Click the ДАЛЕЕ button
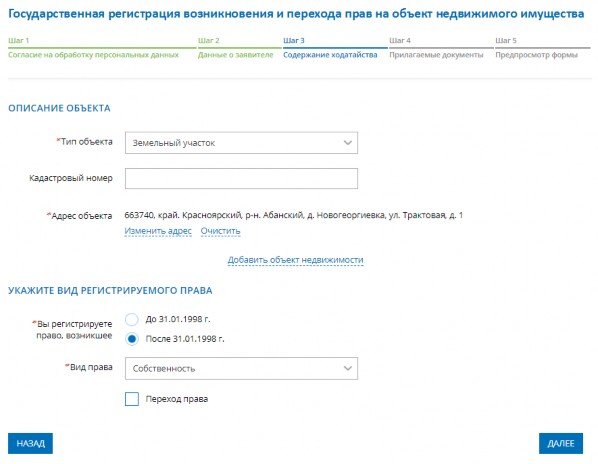 pos(561,443)
